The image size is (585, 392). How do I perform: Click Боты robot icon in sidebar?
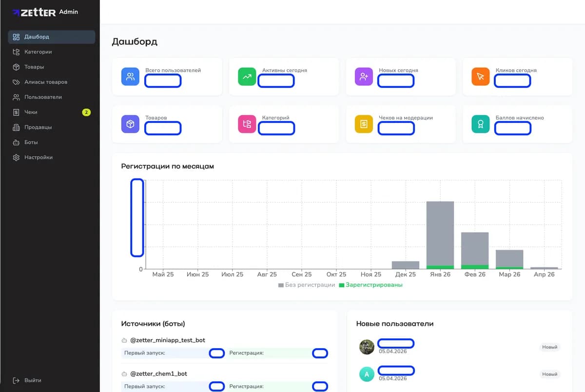16,142
